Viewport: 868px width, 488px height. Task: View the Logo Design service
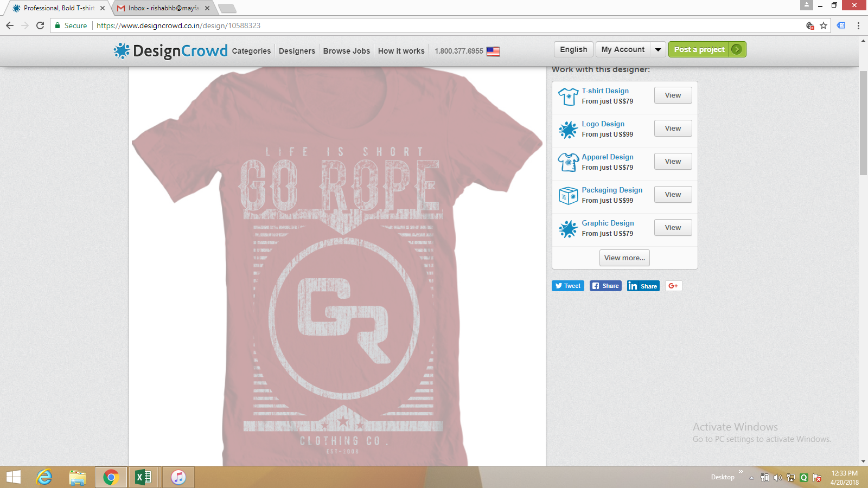[673, 129]
